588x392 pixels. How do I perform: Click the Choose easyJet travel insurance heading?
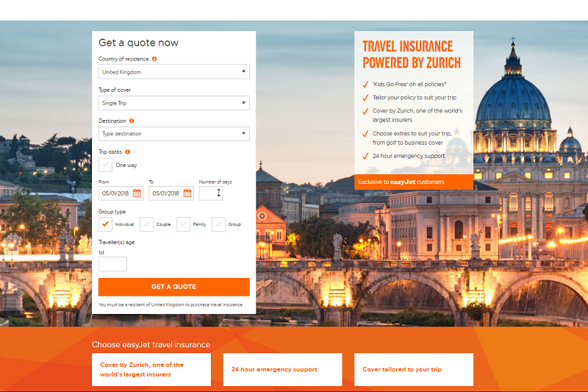151,344
